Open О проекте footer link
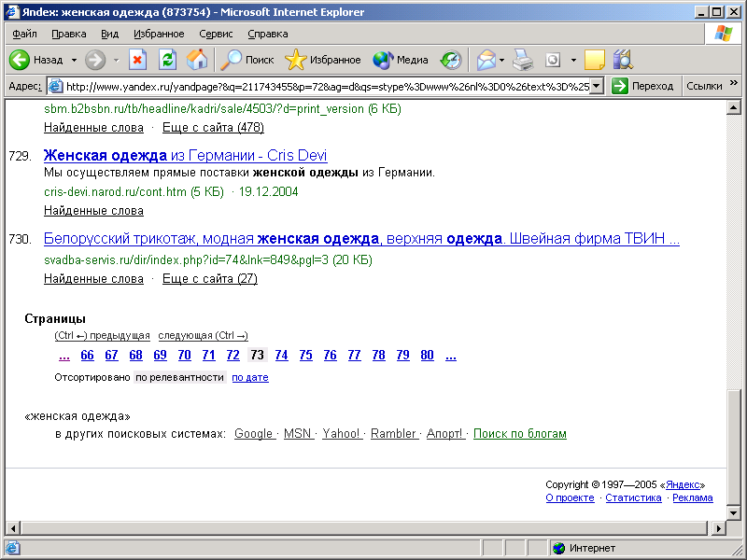This screenshot has height=560, width=747. click(570, 498)
